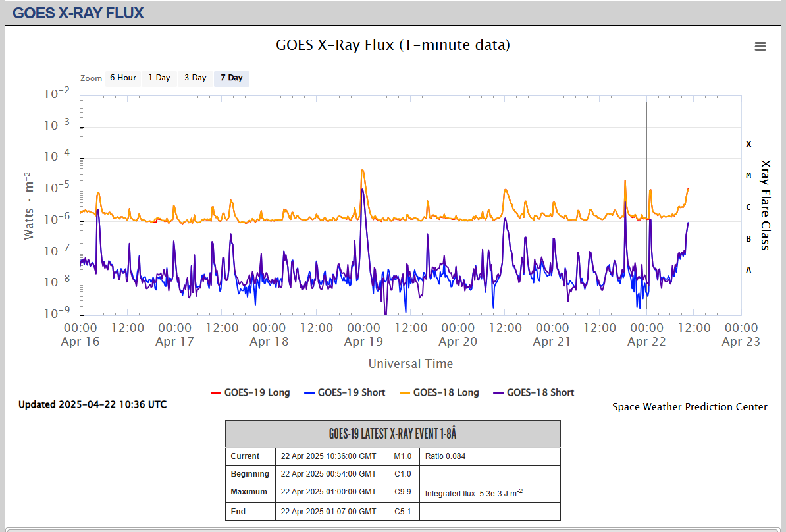The height and width of the screenshot is (532, 786).
Task: Click the Xray Flare Class axis title
Action: coord(765,205)
